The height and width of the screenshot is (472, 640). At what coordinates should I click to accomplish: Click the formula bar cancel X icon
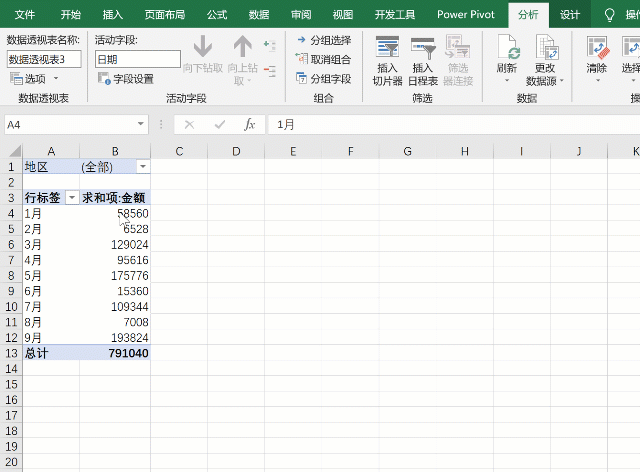(189, 125)
